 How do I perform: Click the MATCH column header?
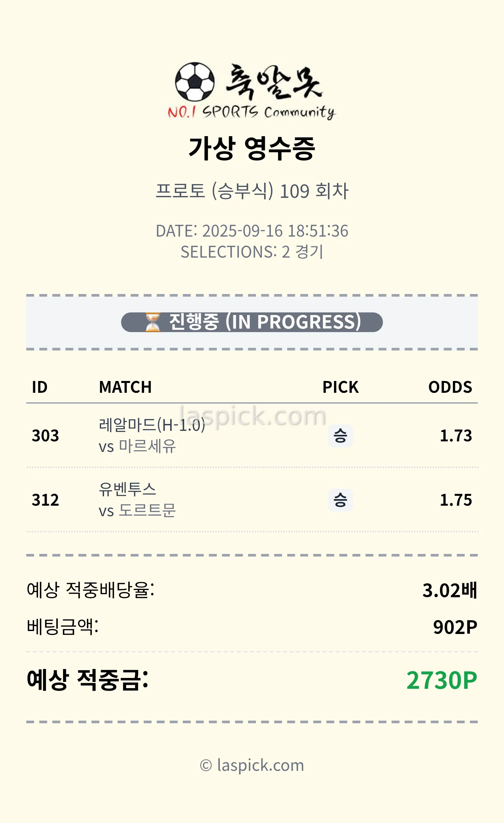tap(125, 387)
